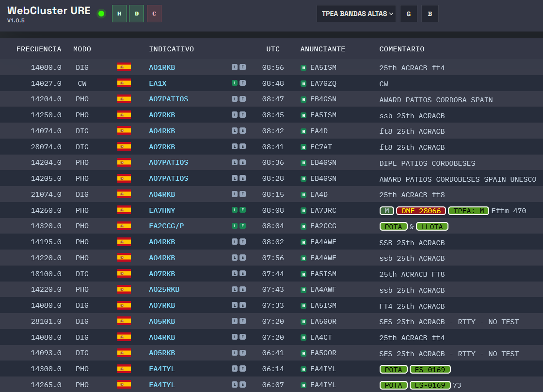Open callsign AO1RKB link
This screenshot has height=392, width=543.
[x=162, y=67]
